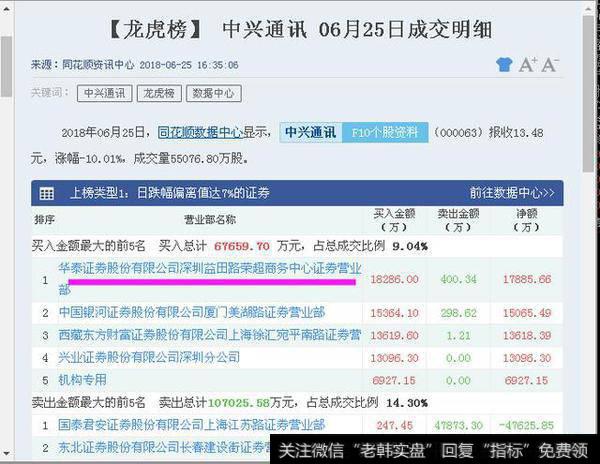Open 西藏东方财富证券上海徐汇宛平南路 link
The height and width of the screenshot is (464, 600).
tap(210, 335)
